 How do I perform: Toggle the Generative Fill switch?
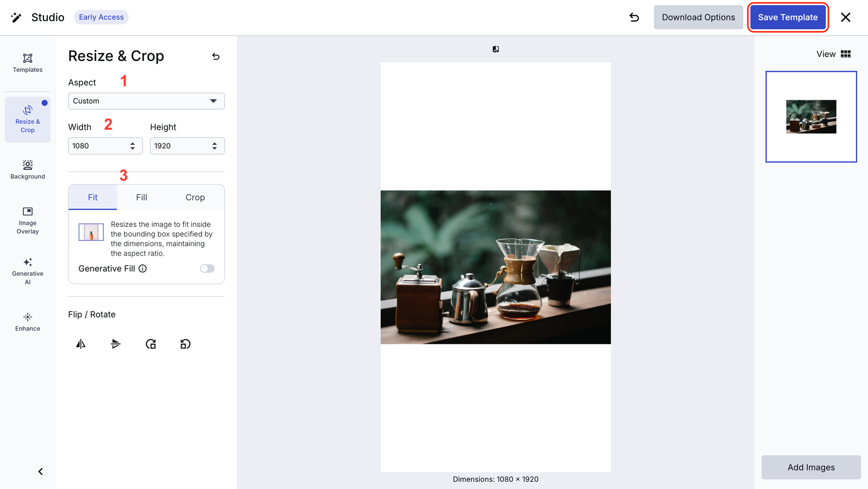207,269
